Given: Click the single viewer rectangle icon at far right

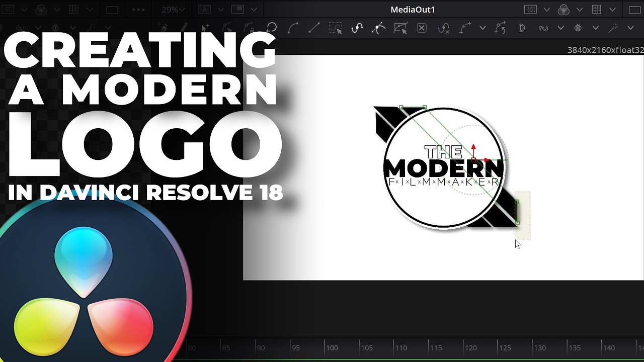Looking at the screenshot, I should [x=634, y=10].
